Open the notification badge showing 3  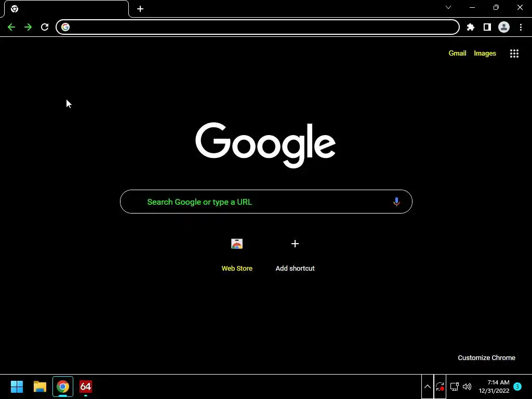[517, 387]
